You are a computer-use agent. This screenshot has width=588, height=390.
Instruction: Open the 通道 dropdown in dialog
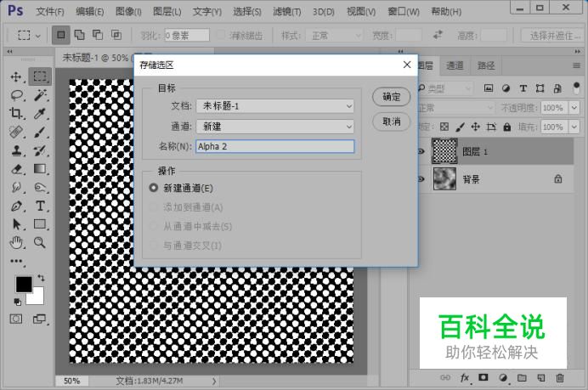(274, 127)
